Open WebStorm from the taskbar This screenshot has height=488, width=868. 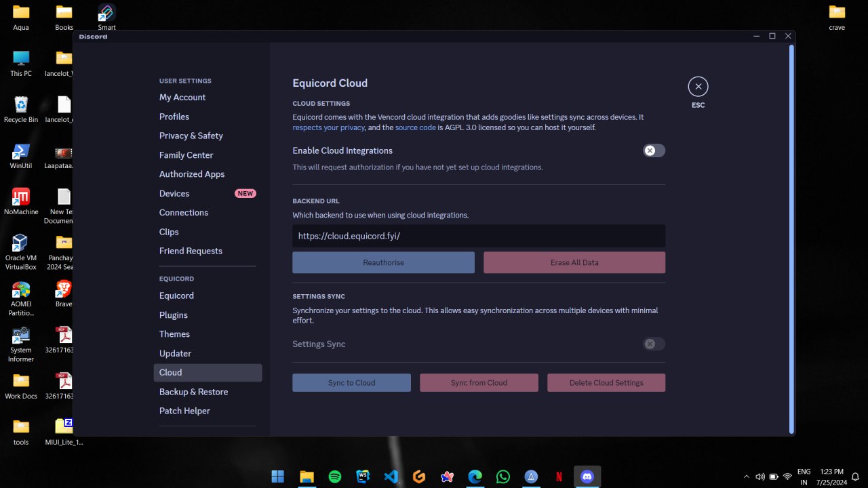point(363,476)
